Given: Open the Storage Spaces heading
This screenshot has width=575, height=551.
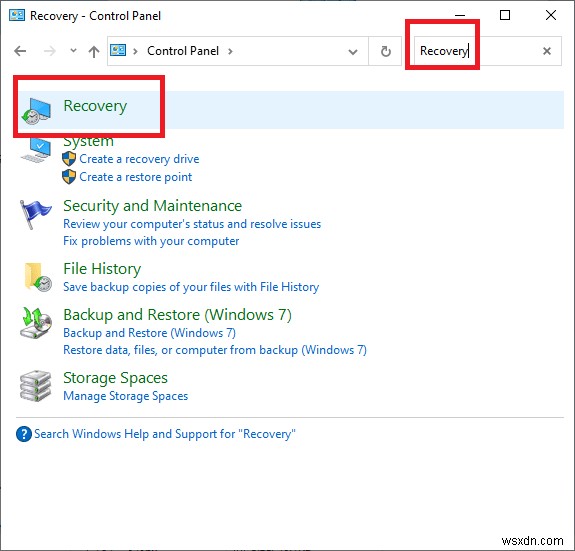Looking at the screenshot, I should click(x=116, y=378).
